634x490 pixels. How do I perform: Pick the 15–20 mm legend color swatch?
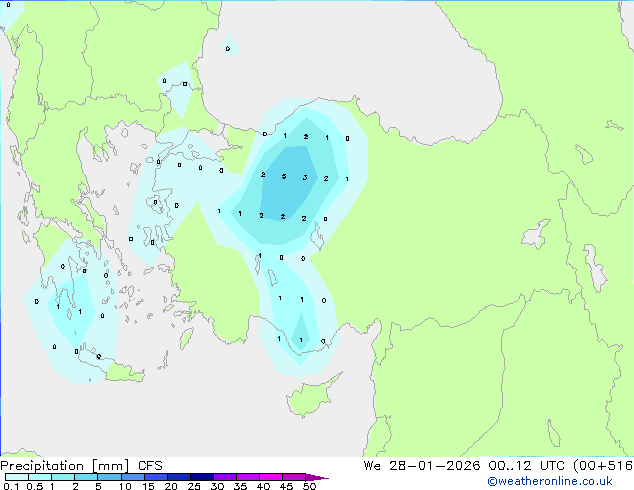(x=156, y=477)
